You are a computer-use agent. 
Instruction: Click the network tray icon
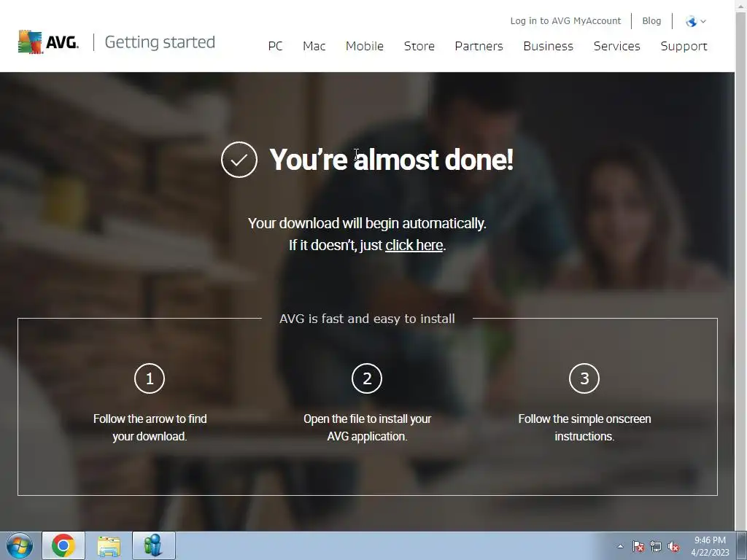656,546
